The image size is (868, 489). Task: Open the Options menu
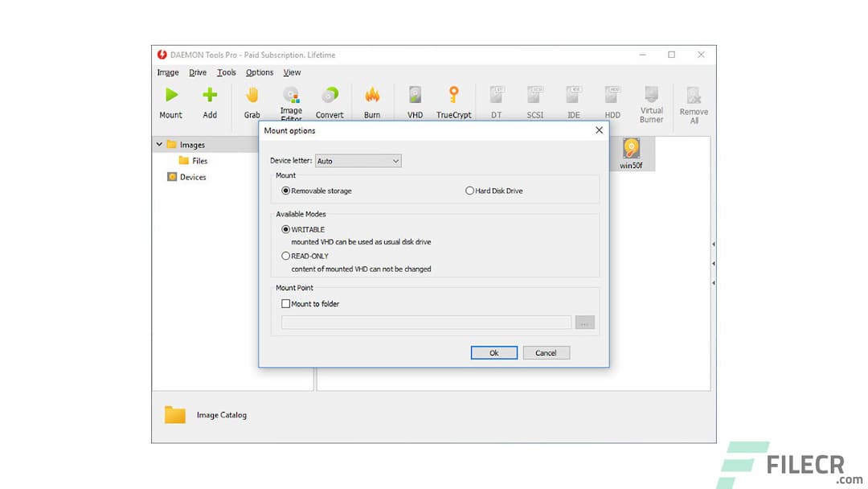point(259,72)
